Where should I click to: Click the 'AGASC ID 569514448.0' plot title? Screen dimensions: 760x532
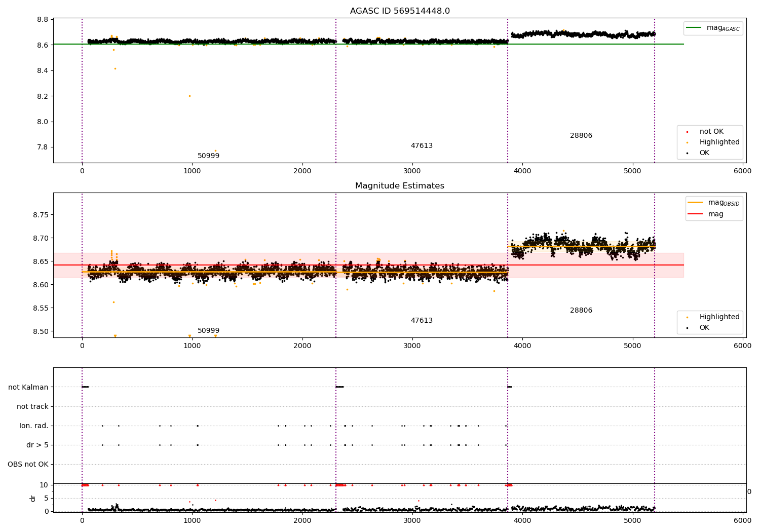pos(400,11)
